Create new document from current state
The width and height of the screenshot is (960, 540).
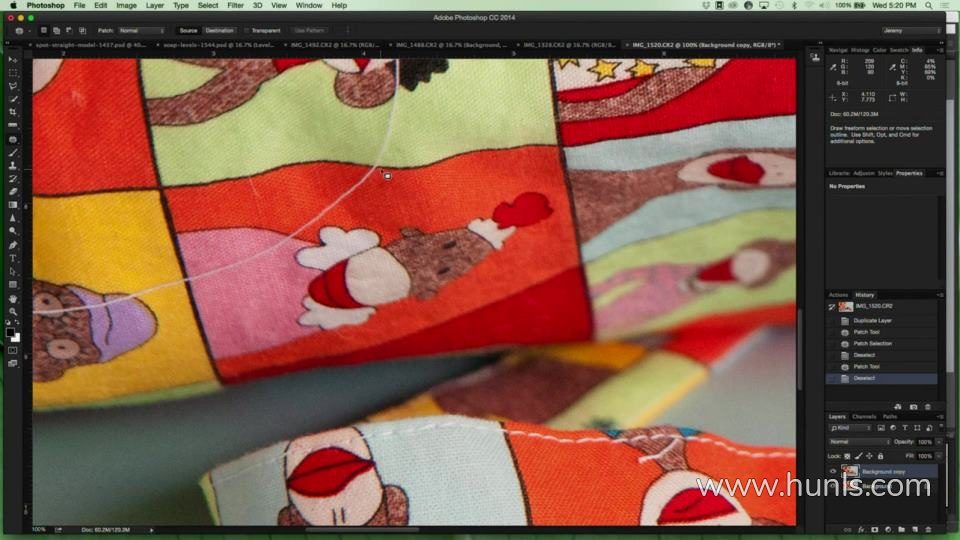[898, 407]
